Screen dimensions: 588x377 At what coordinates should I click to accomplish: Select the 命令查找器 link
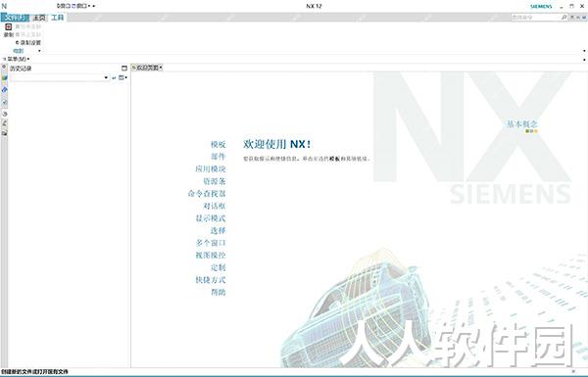point(207,194)
